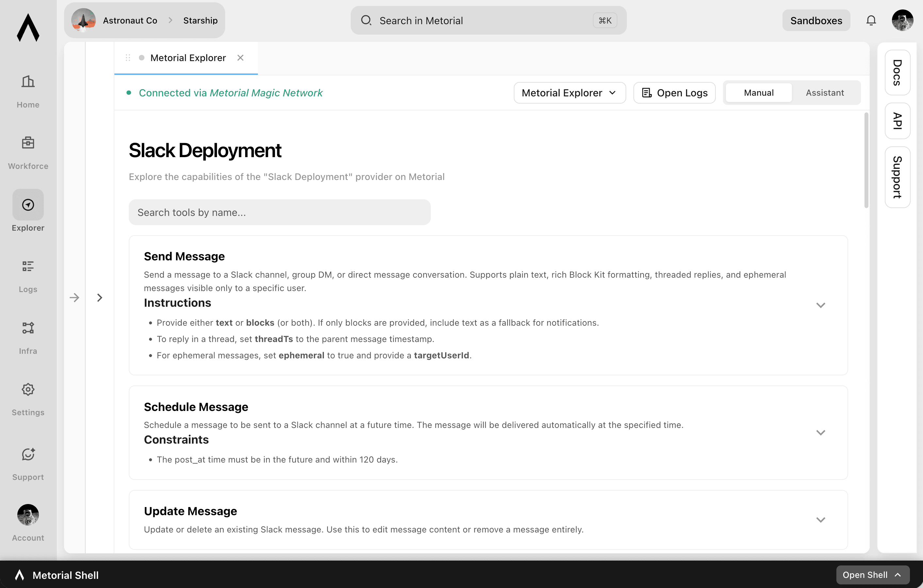This screenshot has width=923, height=588.
Task: Select the Explorer compass icon
Action: [28, 204]
